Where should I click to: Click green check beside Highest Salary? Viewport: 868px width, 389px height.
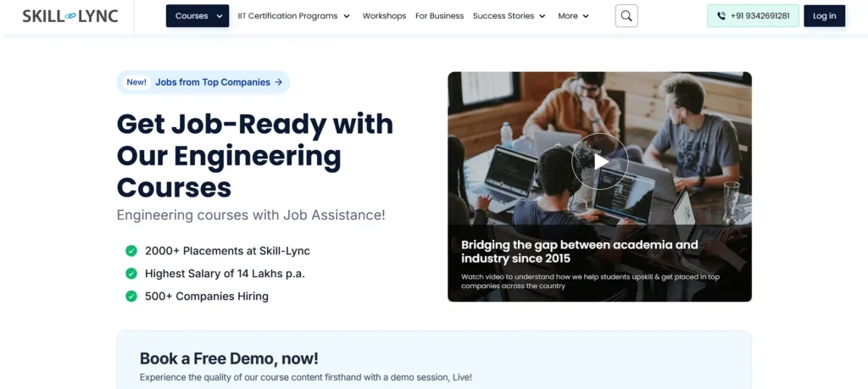tap(131, 274)
